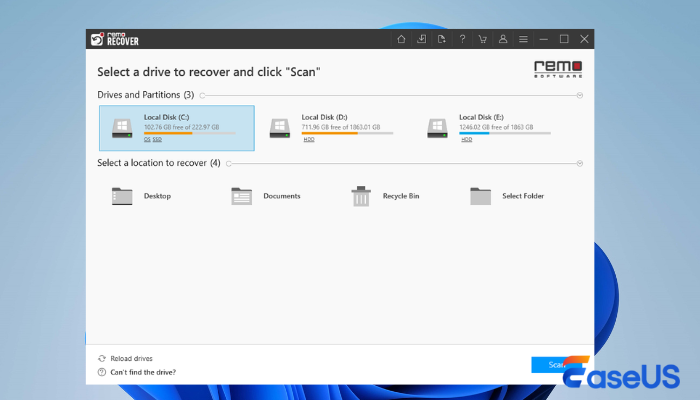Viewport: 700px width, 400px height.
Task: Click the shopping cart purchase icon
Action: [482, 39]
